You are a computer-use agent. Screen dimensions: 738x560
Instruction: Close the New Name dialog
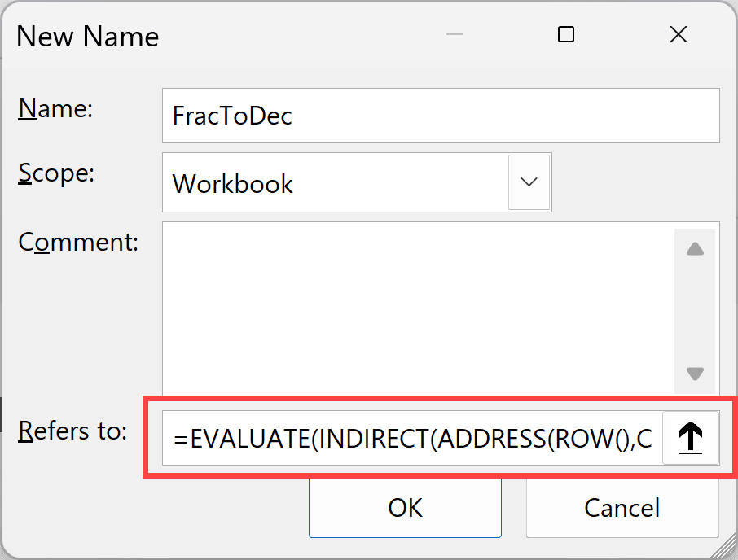(678, 35)
